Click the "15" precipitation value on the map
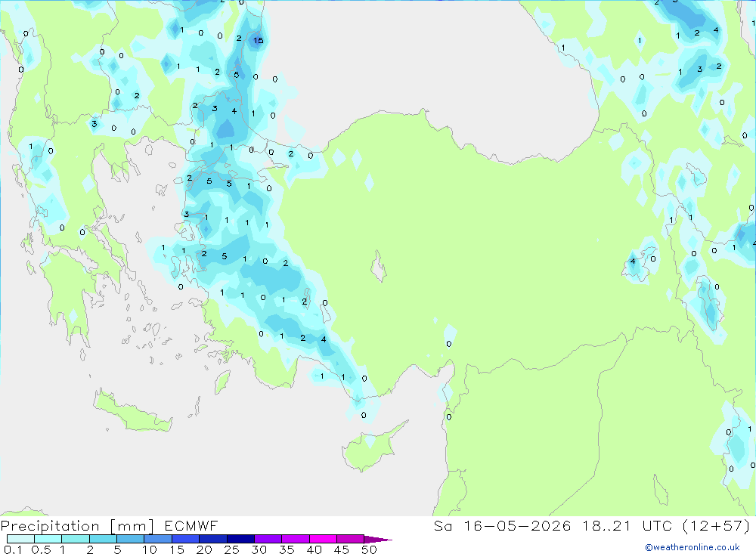 click(259, 41)
